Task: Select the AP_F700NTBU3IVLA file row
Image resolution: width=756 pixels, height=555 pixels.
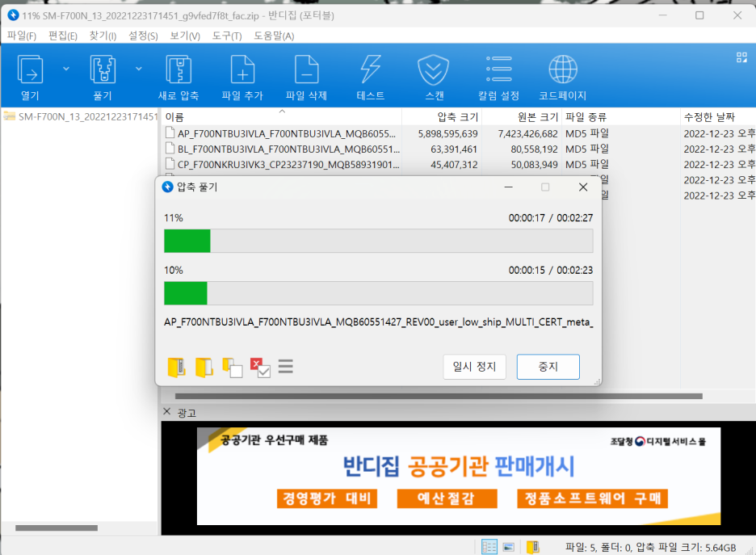Action: [458, 133]
